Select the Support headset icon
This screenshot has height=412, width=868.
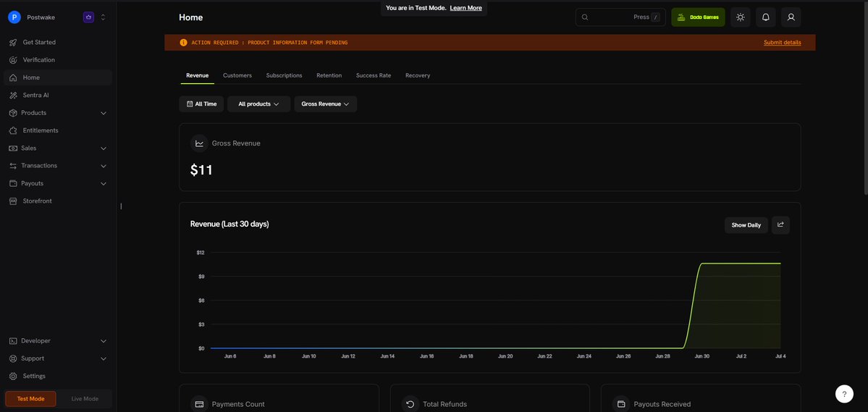13,359
